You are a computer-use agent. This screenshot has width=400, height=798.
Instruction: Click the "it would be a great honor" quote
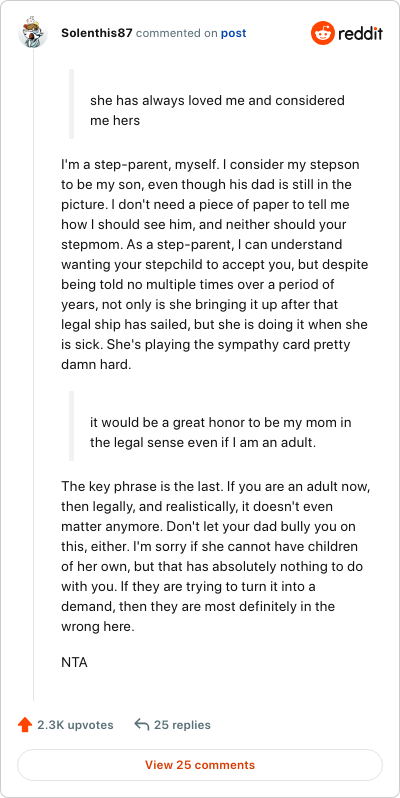[221, 433]
